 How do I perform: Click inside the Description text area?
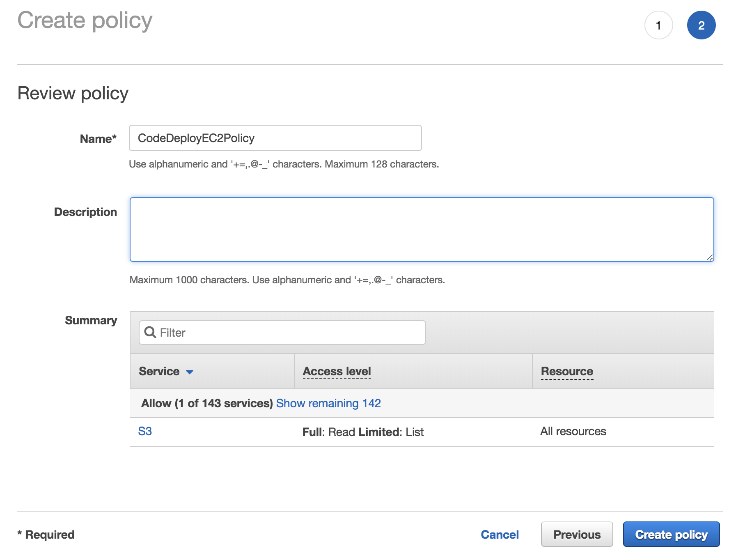(x=422, y=230)
